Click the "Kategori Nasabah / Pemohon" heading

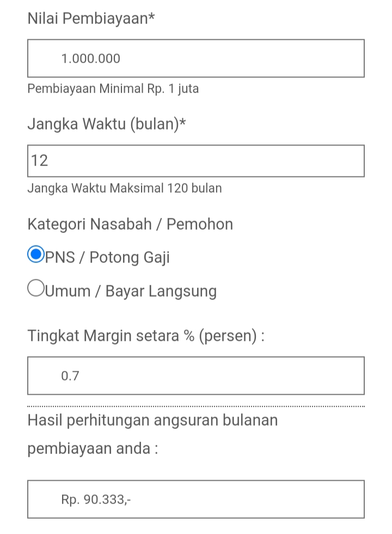(130, 224)
